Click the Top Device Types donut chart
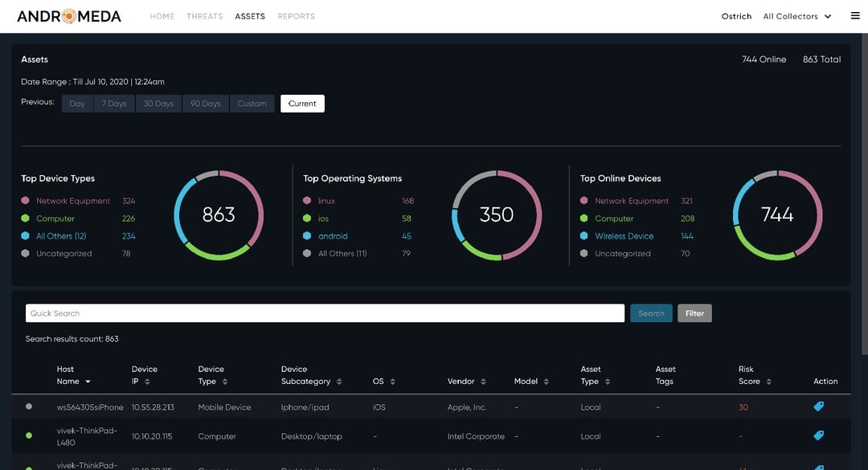The image size is (868, 470). (x=219, y=215)
